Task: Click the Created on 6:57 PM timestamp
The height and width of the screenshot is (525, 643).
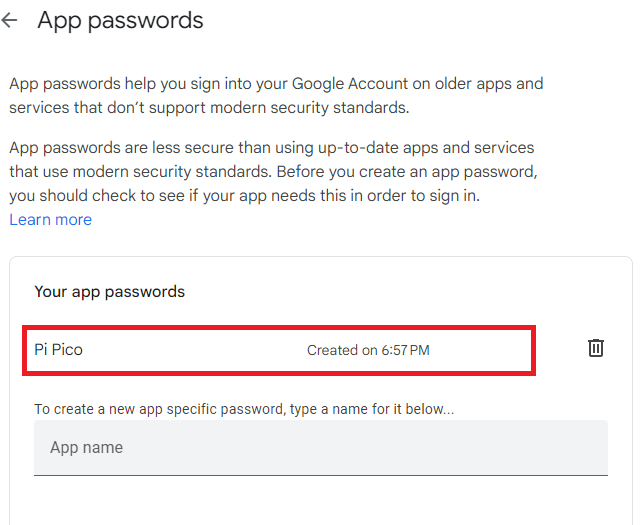Action: (368, 350)
